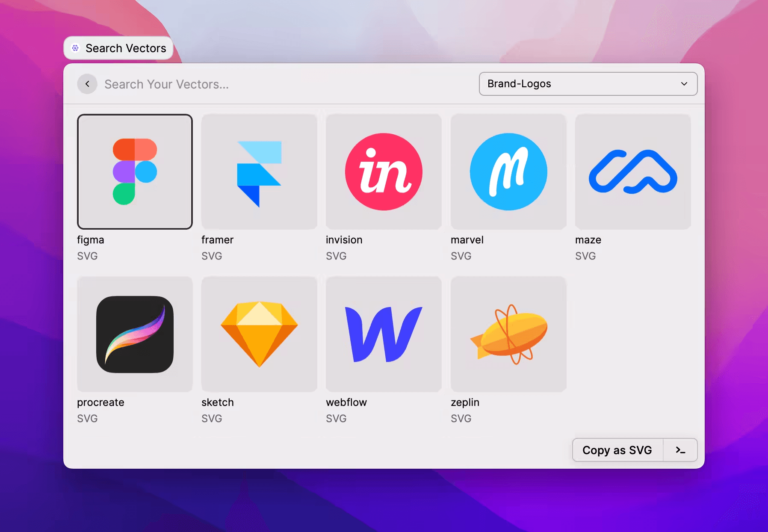Select the zeplin logo thumbnail
Viewport: 768px width, 532px height.
(x=508, y=334)
